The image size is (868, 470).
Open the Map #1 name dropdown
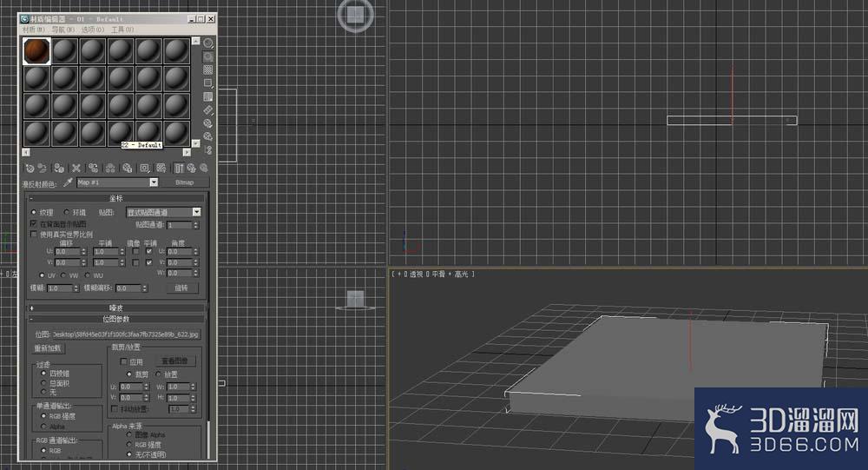[x=154, y=182]
